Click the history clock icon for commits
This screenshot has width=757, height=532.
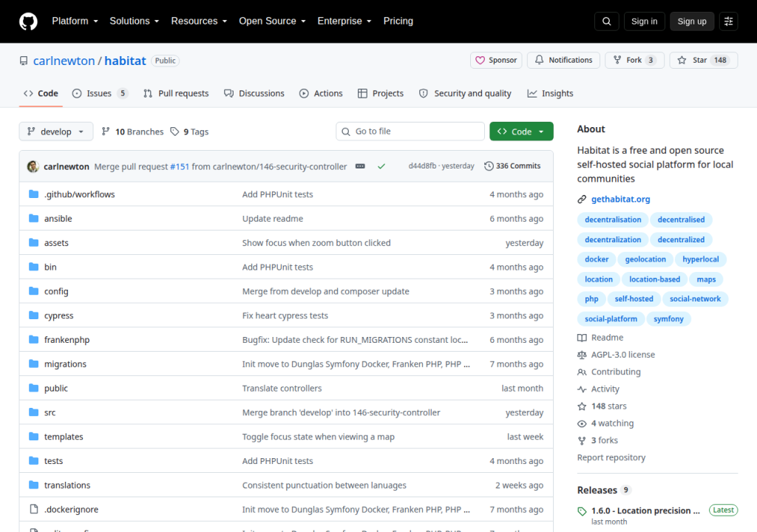click(489, 166)
